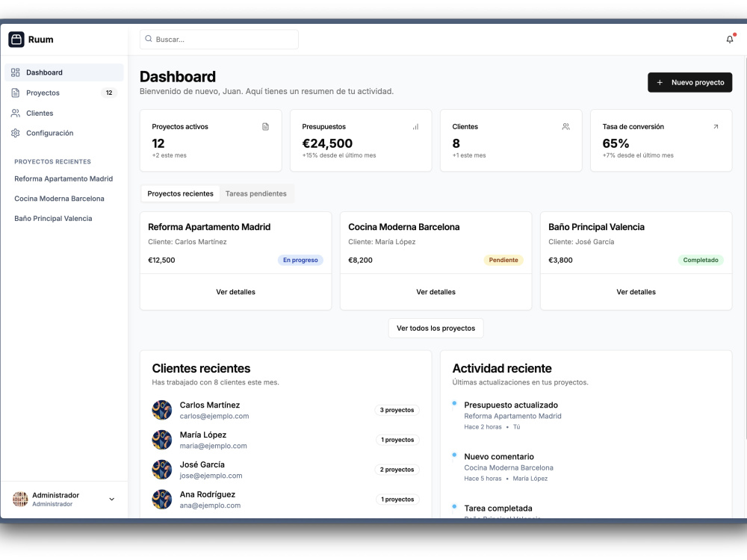Click the Ruum logo icon
This screenshot has width=747, height=560.
[x=16, y=39]
